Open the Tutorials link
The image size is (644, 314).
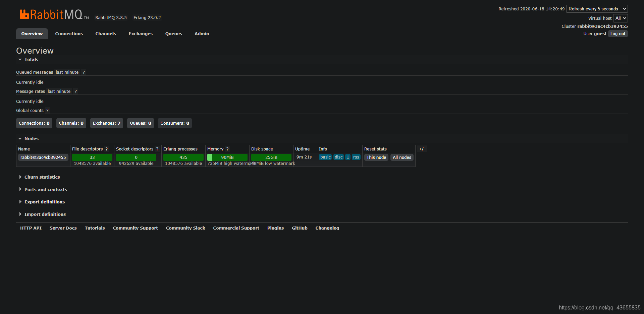coord(95,228)
